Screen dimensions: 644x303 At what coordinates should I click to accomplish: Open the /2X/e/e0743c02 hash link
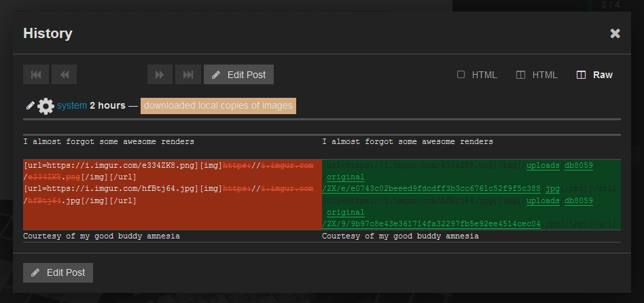pos(431,189)
